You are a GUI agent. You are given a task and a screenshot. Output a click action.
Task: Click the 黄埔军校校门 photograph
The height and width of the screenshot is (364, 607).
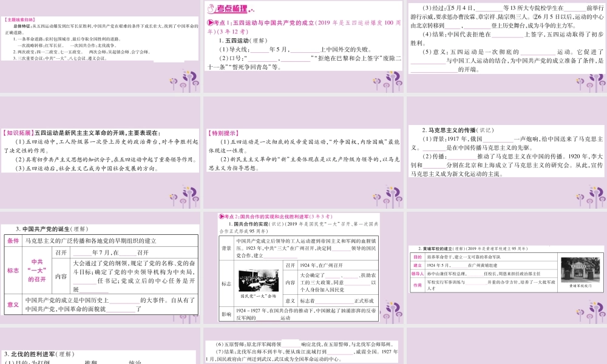[x=580, y=269]
